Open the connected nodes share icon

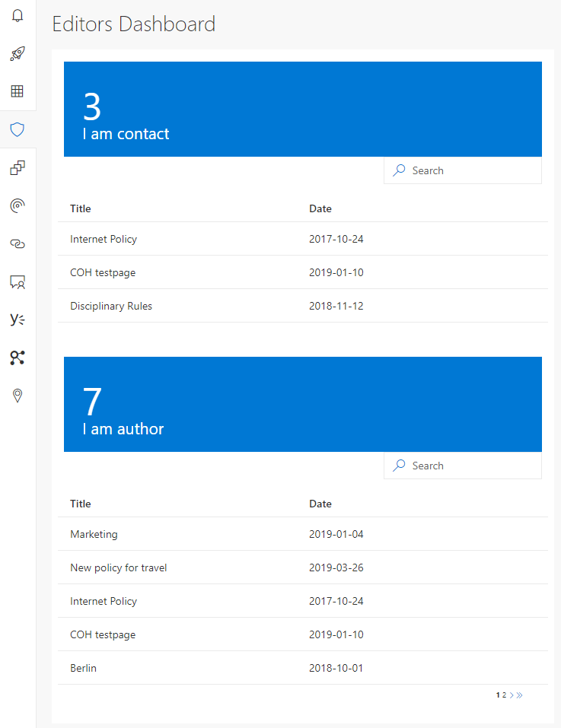18,358
